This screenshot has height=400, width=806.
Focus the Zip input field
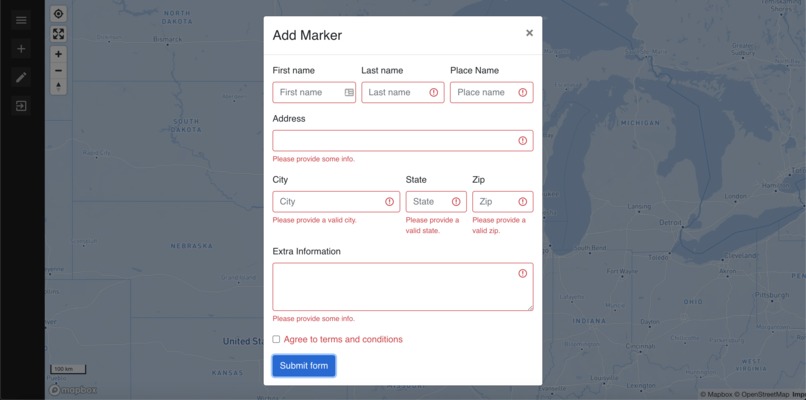(x=503, y=202)
